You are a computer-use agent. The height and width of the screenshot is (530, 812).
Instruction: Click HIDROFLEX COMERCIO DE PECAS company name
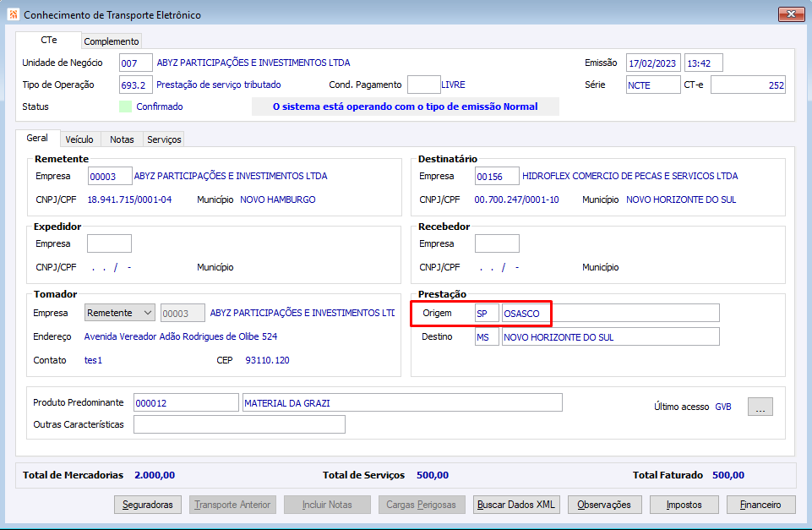click(629, 176)
